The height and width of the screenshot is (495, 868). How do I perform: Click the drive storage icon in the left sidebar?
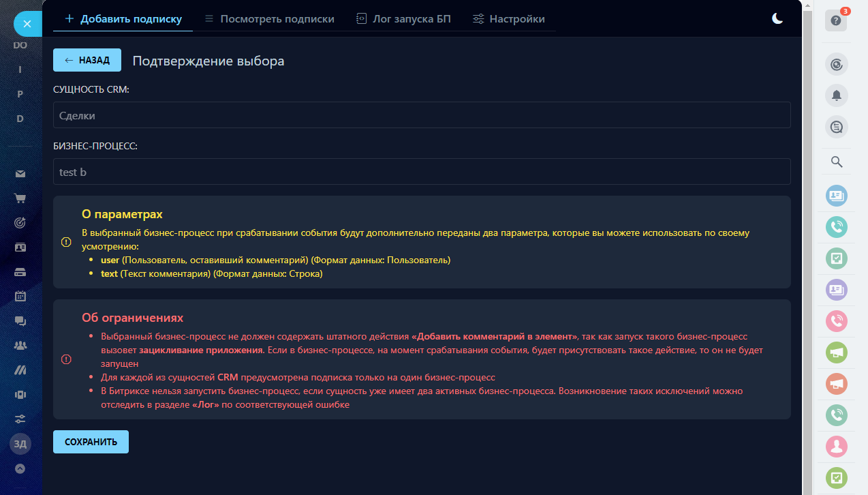[x=20, y=271]
